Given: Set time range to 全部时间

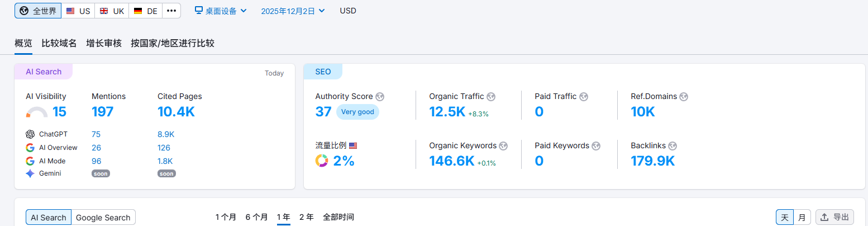Looking at the screenshot, I should [x=338, y=217].
